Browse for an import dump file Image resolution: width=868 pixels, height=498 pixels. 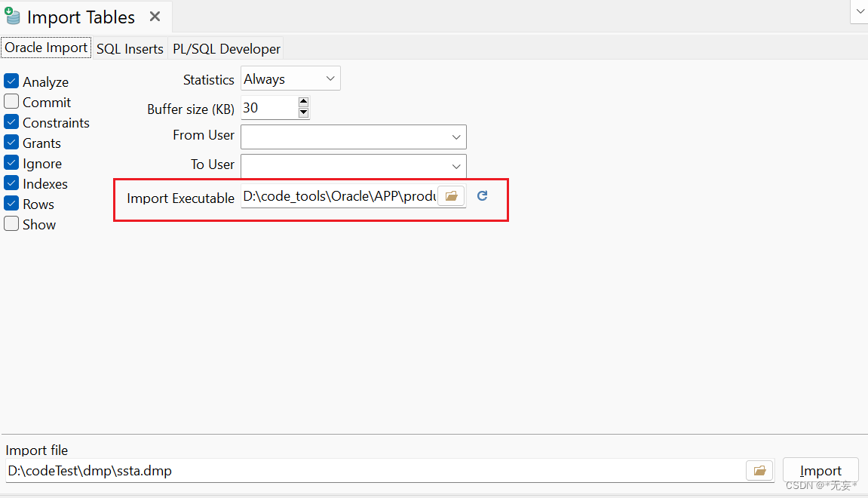click(x=759, y=470)
